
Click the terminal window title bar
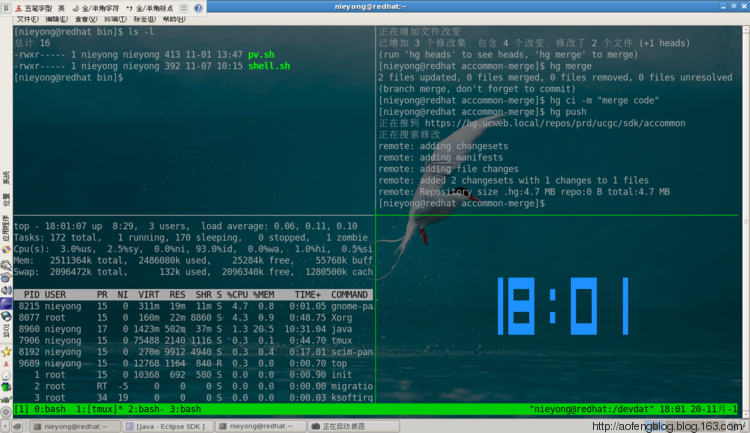click(x=371, y=7)
